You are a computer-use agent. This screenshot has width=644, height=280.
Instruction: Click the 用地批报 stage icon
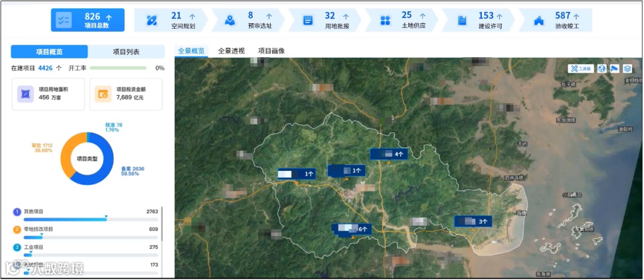[x=308, y=20]
